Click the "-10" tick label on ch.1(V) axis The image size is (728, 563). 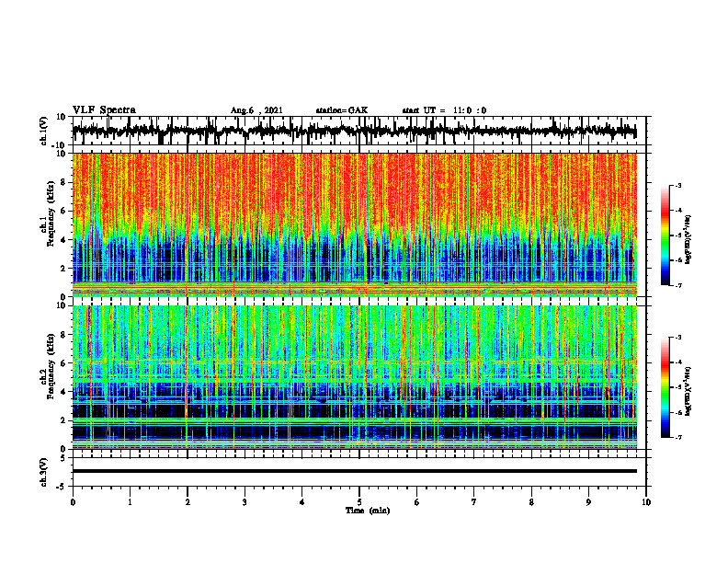[x=60, y=145]
